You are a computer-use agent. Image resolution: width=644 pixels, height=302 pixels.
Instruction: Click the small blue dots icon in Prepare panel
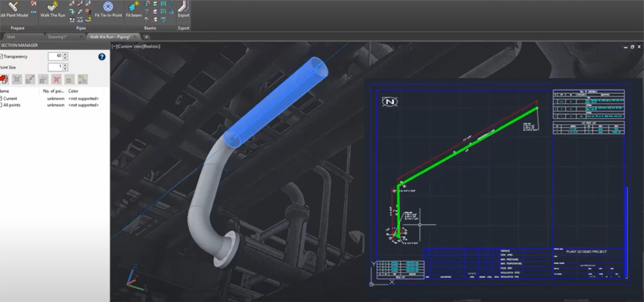tap(34, 12)
